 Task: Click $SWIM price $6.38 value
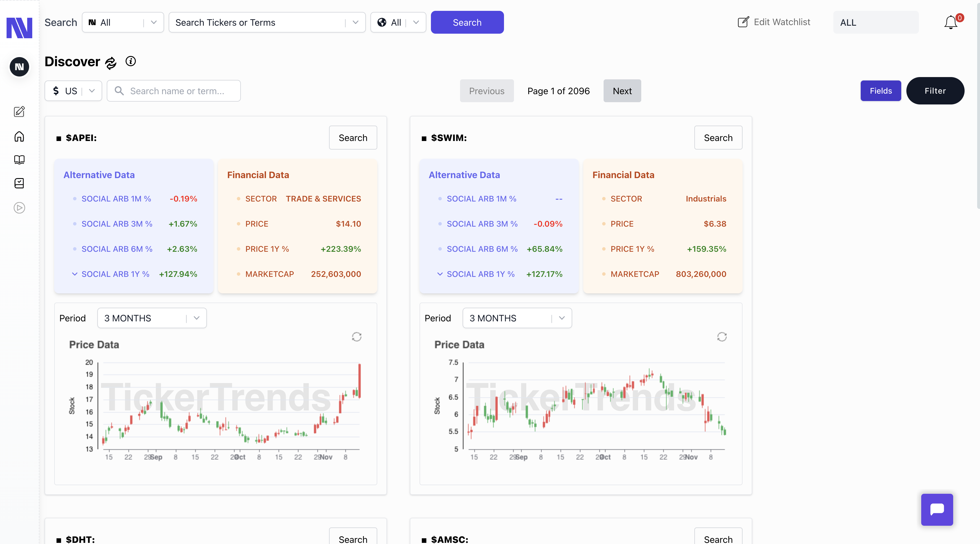coord(715,224)
